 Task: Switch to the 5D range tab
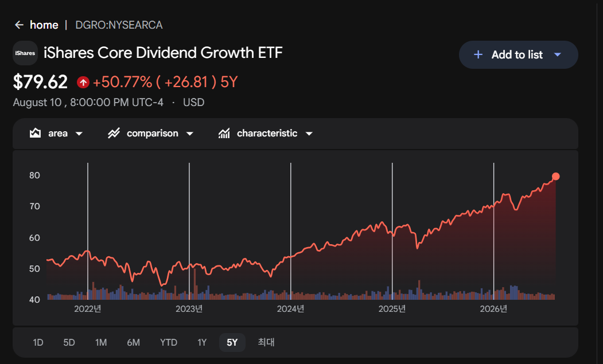(x=69, y=342)
